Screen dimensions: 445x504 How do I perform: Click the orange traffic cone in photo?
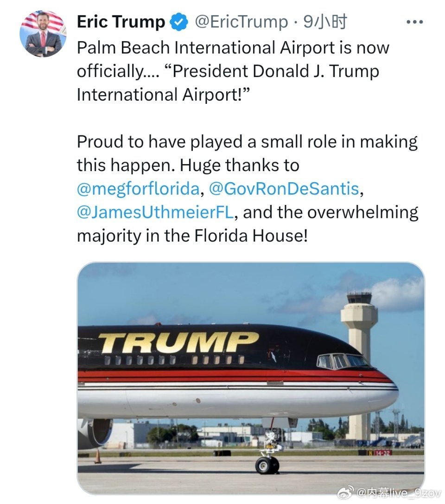coord(98,456)
